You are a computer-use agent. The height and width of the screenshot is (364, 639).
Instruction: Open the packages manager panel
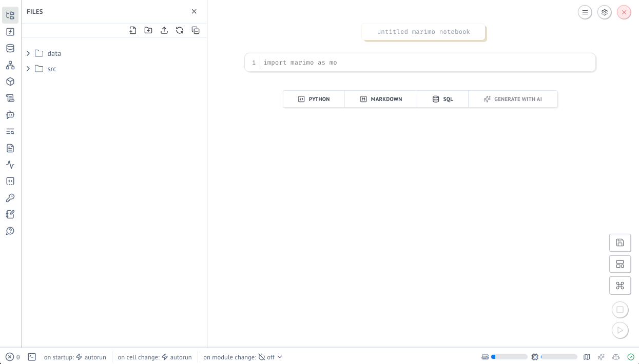pyautogui.click(x=10, y=82)
